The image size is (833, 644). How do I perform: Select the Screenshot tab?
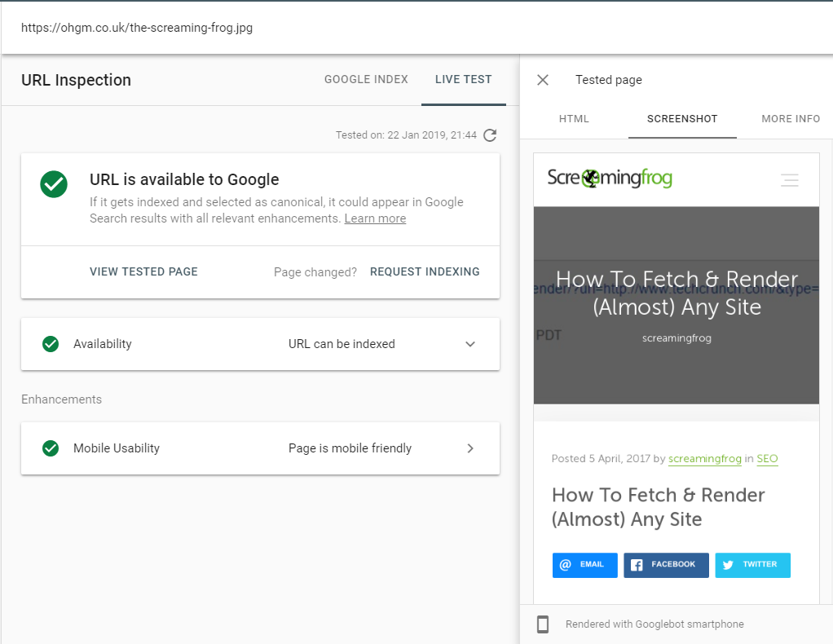coord(682,118)
